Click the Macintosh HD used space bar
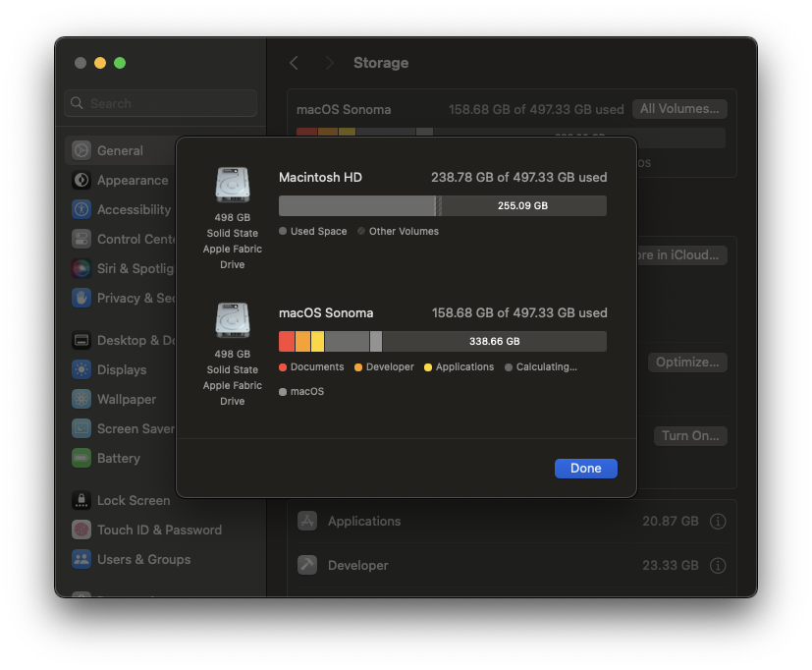 [x=356, y=205]
